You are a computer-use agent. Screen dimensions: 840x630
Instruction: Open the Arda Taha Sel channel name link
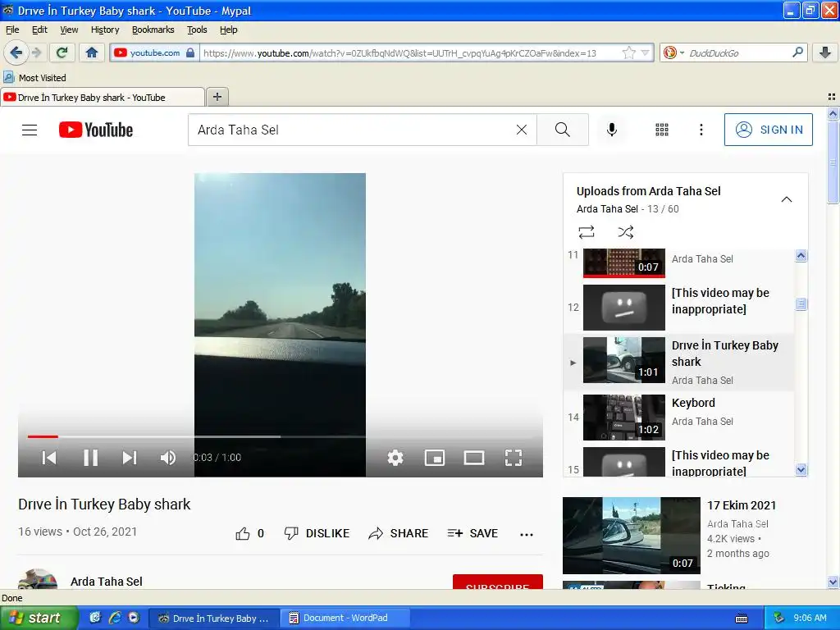coord(107,582)
